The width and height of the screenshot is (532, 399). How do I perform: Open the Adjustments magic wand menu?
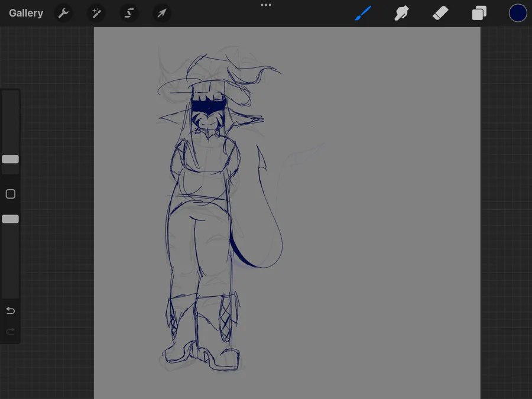coord(96,13)
